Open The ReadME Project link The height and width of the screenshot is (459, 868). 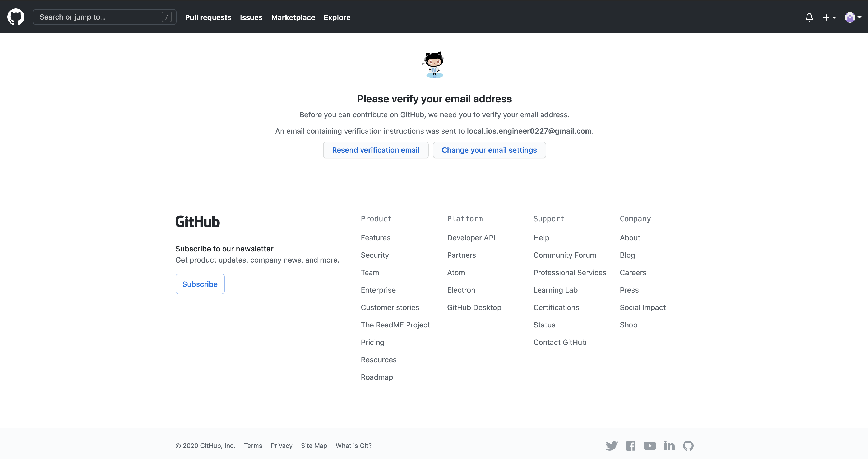point(395,325)
